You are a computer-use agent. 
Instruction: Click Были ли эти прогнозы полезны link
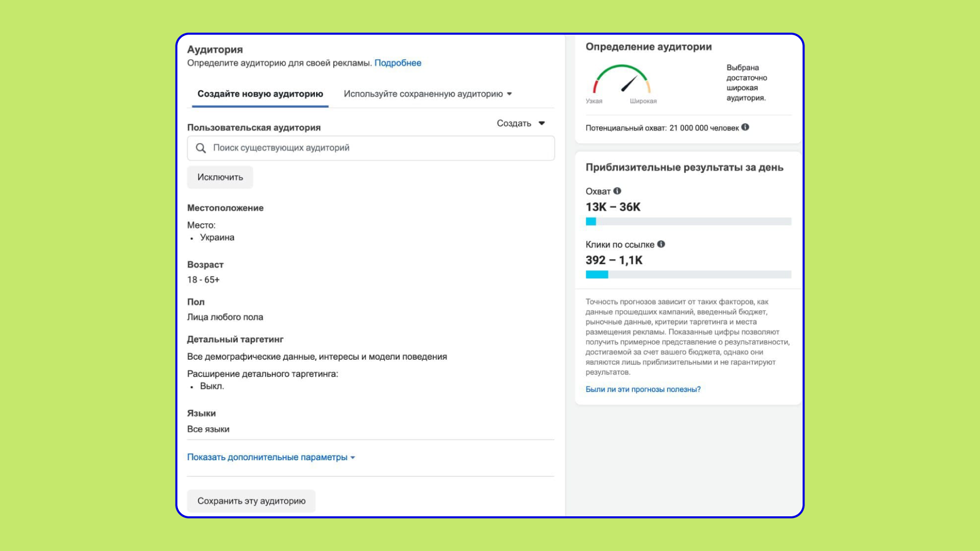pos(643,389)
